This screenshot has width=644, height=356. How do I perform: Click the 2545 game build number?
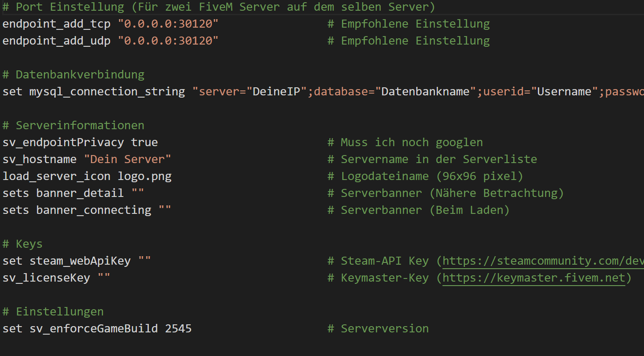coord(178,329)
